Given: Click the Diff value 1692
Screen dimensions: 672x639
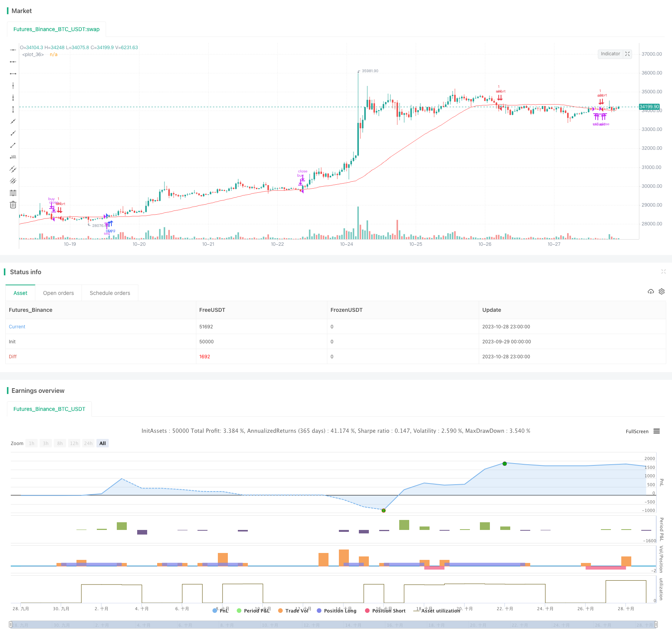Looking at the screenshot, I should pyautogui.click(x=204, y=357).
